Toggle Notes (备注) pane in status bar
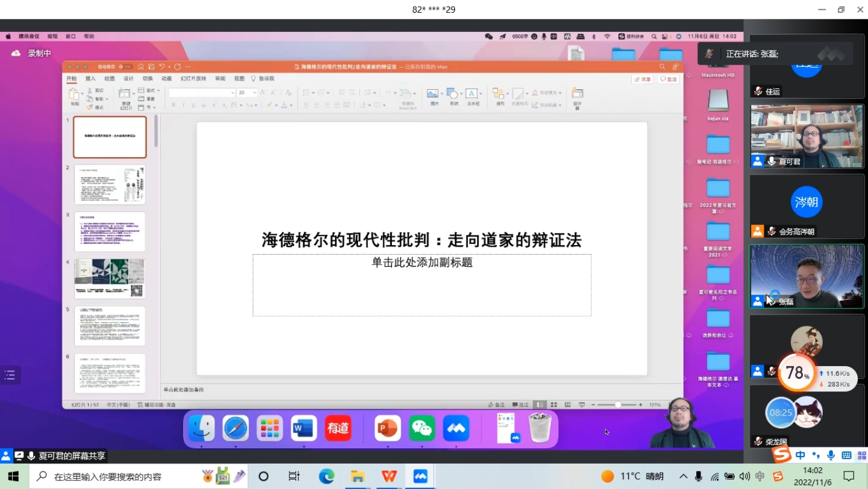The height and width of the screenshot is (489, 868). click(496, 405)
